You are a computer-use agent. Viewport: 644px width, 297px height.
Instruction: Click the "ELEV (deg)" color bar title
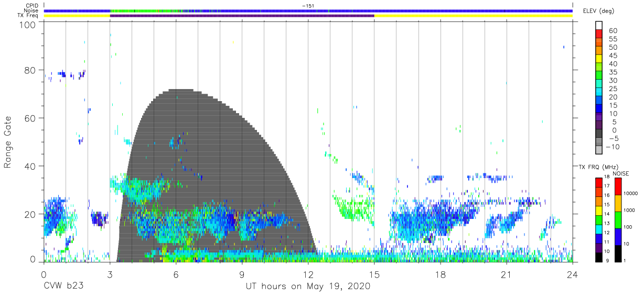598,11
